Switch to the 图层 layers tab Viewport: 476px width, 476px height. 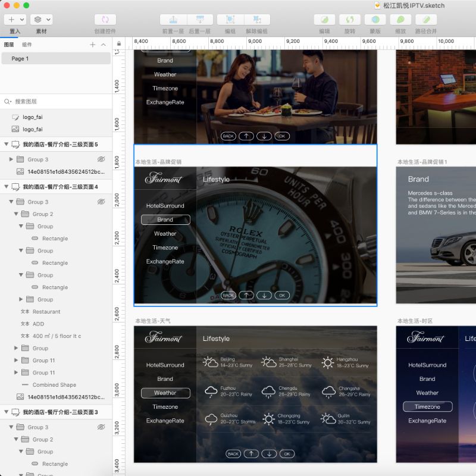pos(9,45)
